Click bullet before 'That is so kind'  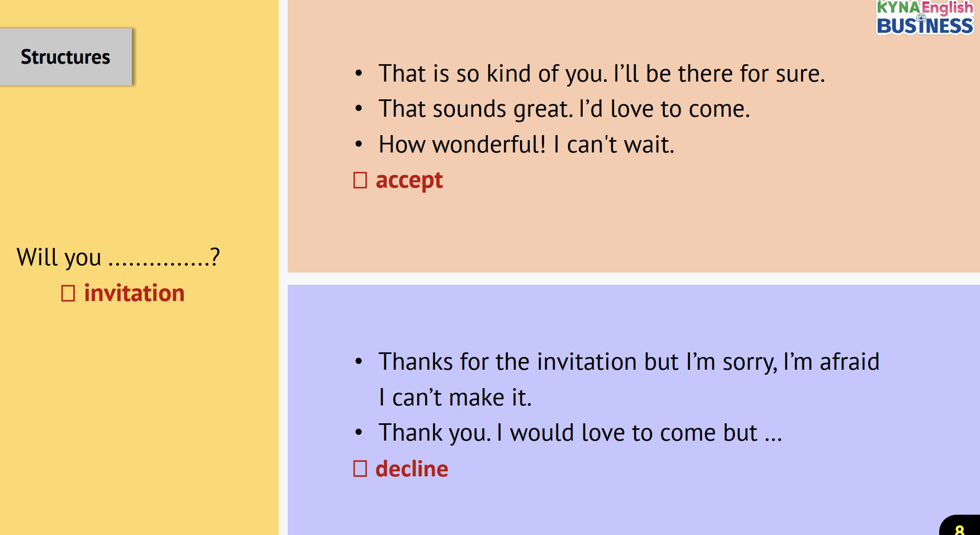(359, 74)
